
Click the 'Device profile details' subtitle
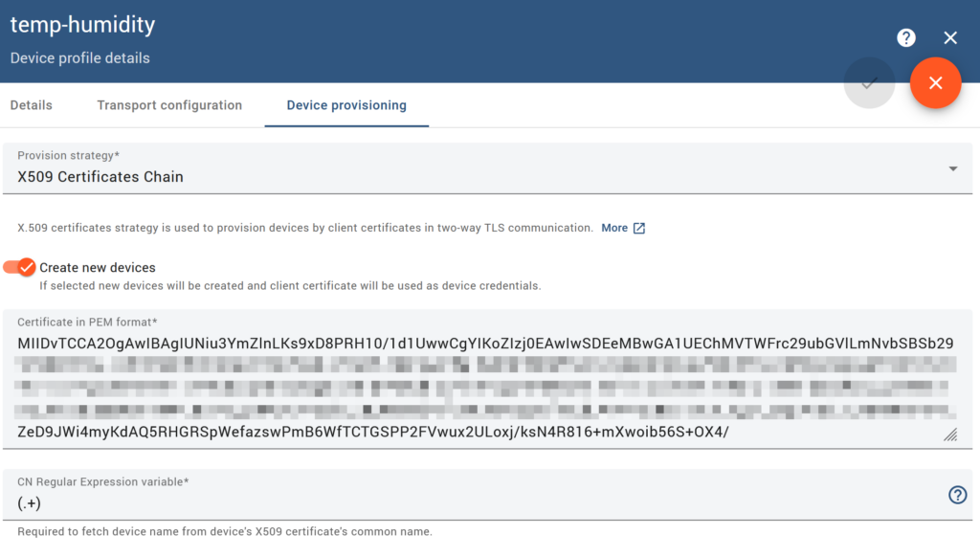pos(80,58)
